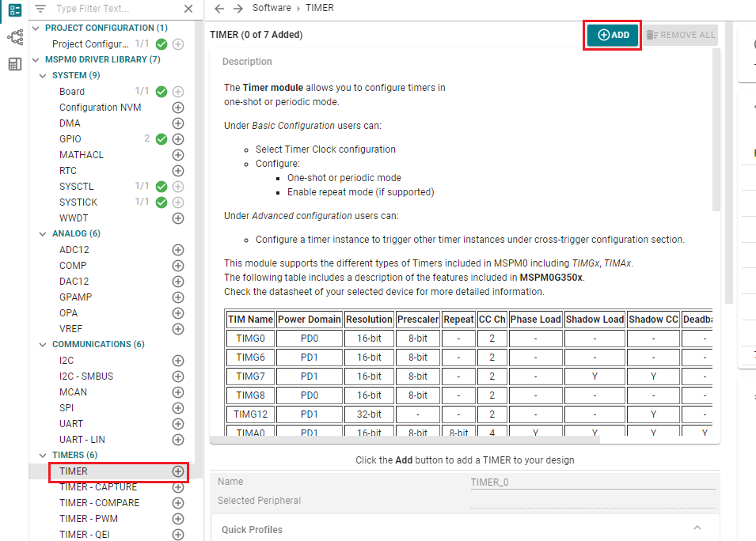
Task: Go forward with the right arrow
Action: (x=238, y=9)
